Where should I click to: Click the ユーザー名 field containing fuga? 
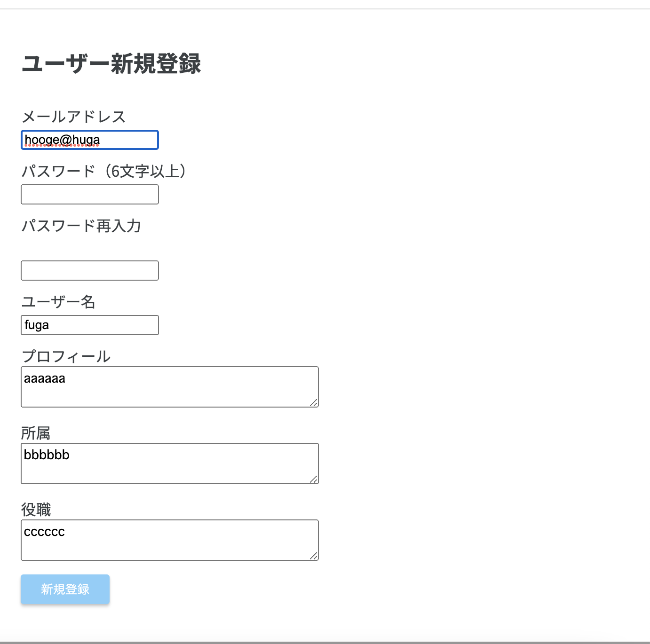click(89, 325)
